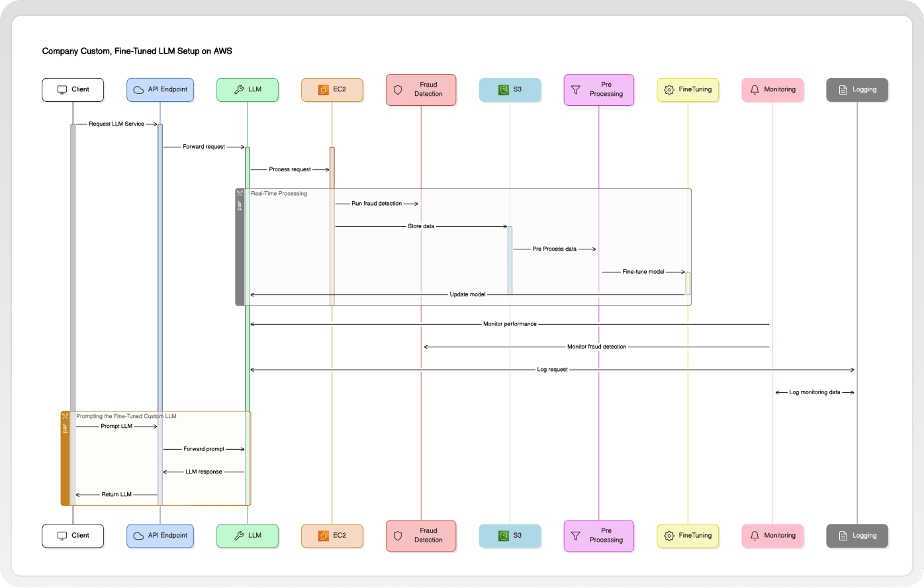Image resolution: width=924 pixels, height=588 pixels.
Task: Select the FineTuning activation bar near 'Fine-tune model'
Action: pyautogui.click(x=688, y=283)
